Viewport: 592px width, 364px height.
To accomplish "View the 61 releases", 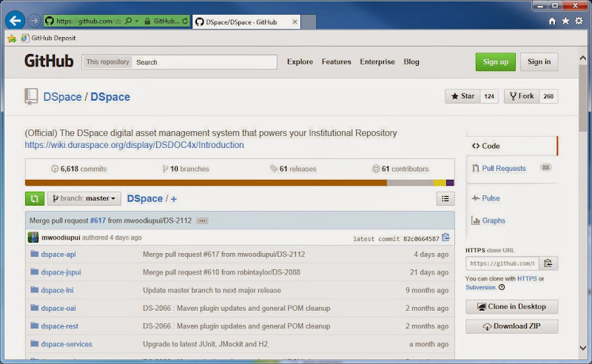I will pyautogui.click(x=293, y=169).
